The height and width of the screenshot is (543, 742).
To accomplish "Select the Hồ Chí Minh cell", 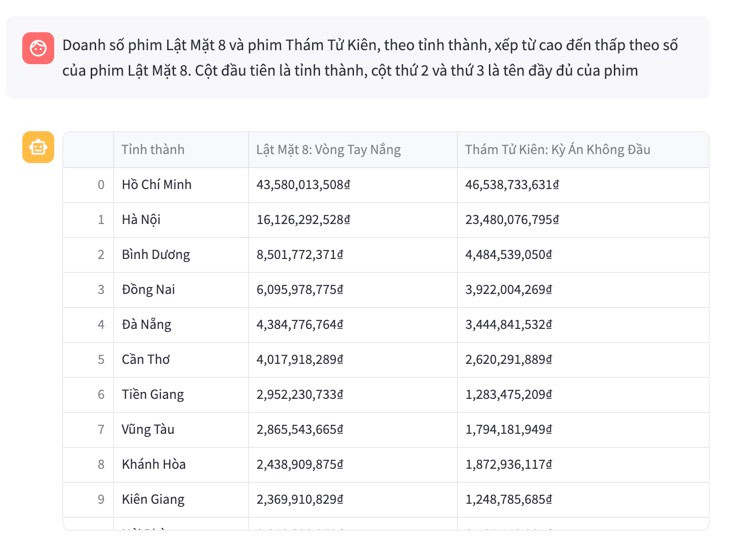I will coord(157,185).
